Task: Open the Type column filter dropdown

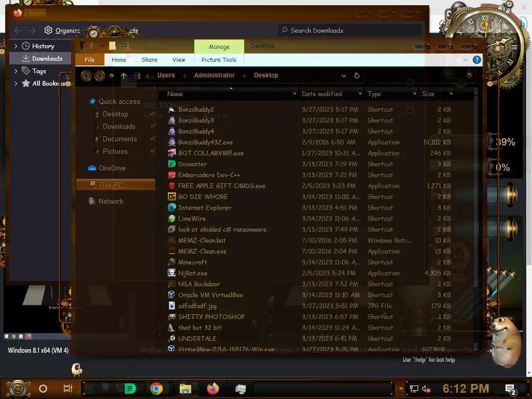Action: coord(414,94)
